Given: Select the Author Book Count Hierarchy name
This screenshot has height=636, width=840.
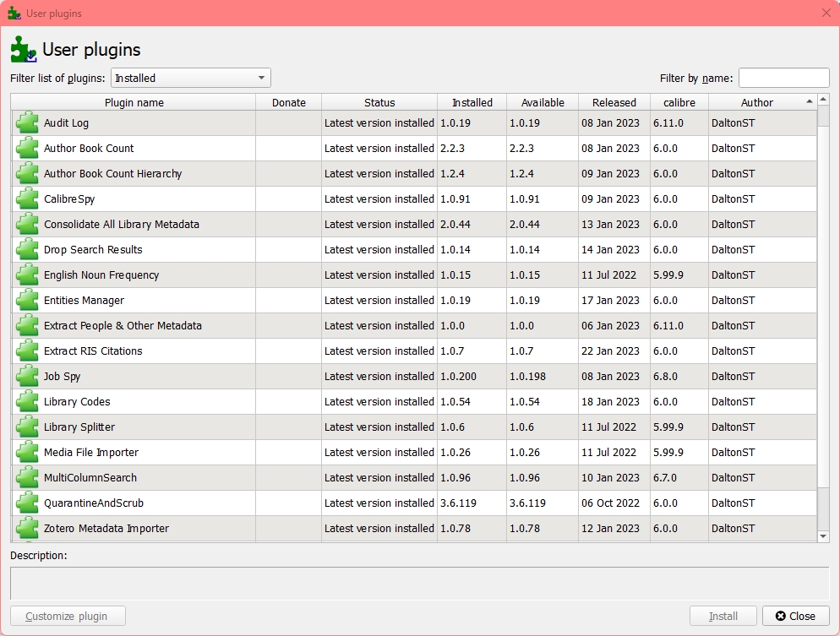Looking at the screenshot, I should (x=113, y=173).
